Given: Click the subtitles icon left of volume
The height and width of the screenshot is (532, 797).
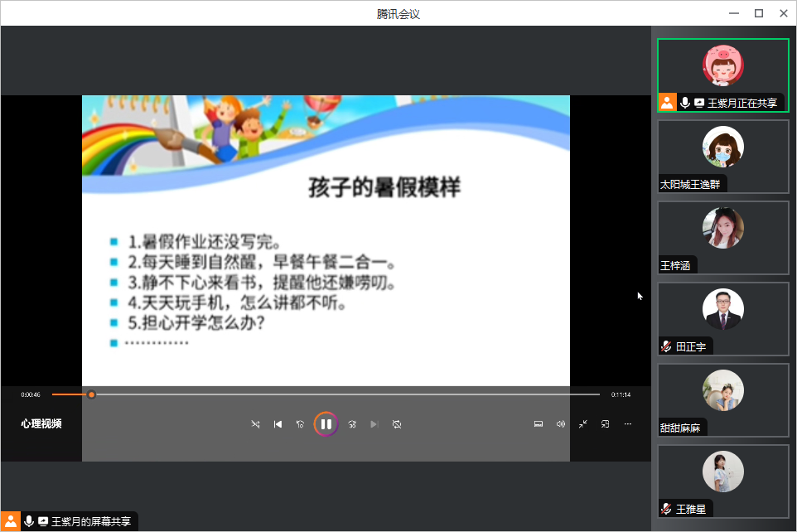Looking at the screenshot, I should tap(539, 423).
